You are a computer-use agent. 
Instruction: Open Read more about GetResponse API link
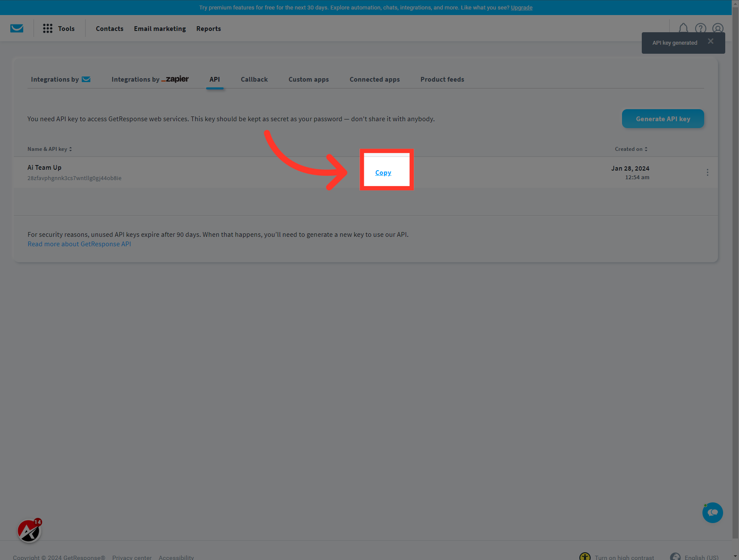(79, 244)
